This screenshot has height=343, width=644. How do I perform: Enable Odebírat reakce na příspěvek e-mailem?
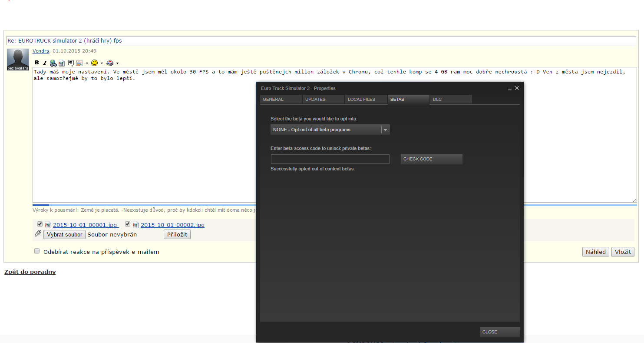coord(37,251)
